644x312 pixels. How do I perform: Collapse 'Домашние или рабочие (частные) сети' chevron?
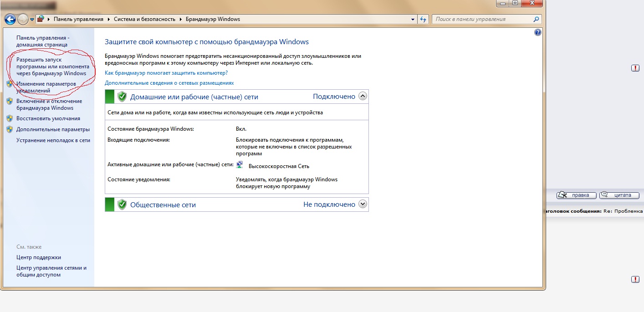[363, 96]
